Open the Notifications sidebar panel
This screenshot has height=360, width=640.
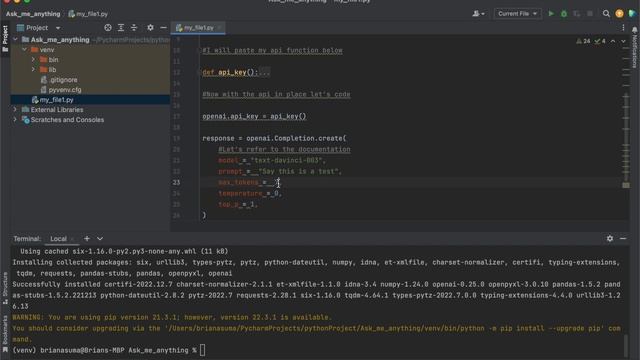(635, 47)
